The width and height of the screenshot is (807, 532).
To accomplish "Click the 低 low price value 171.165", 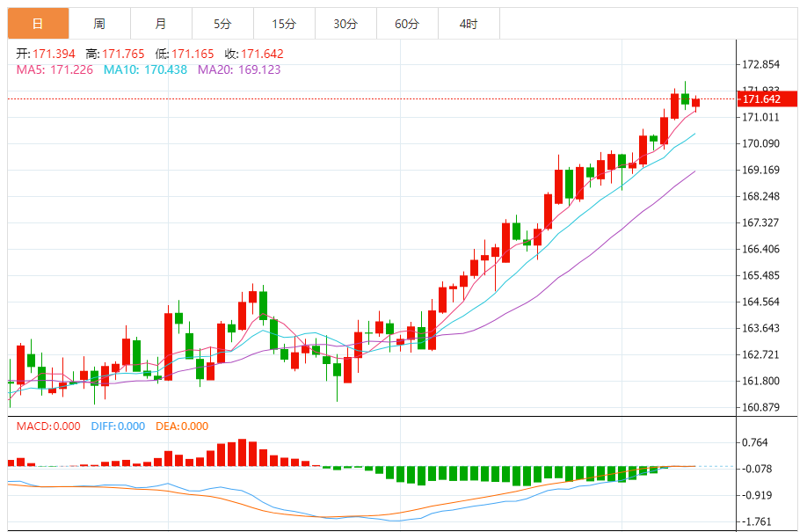I will pyautogui.click(x=193, y=55).
